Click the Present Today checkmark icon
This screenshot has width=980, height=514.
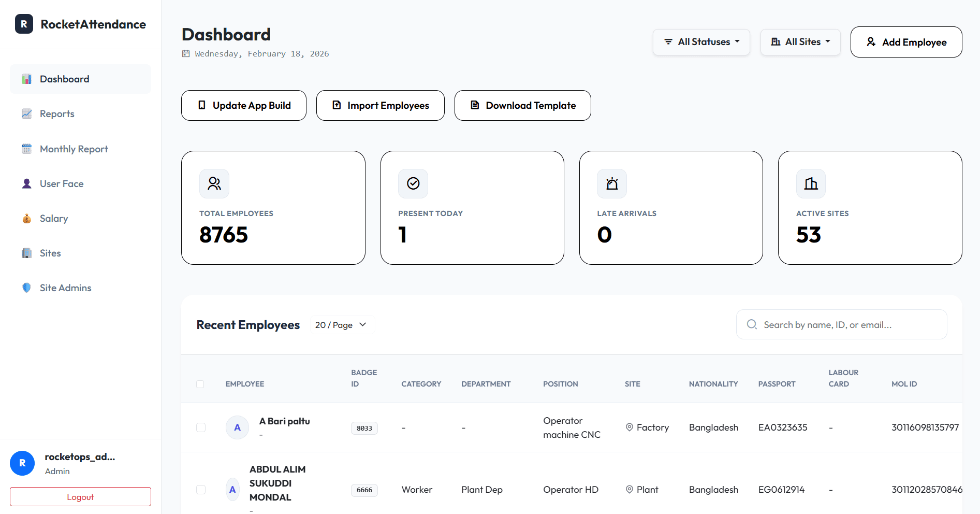point(413,183)
